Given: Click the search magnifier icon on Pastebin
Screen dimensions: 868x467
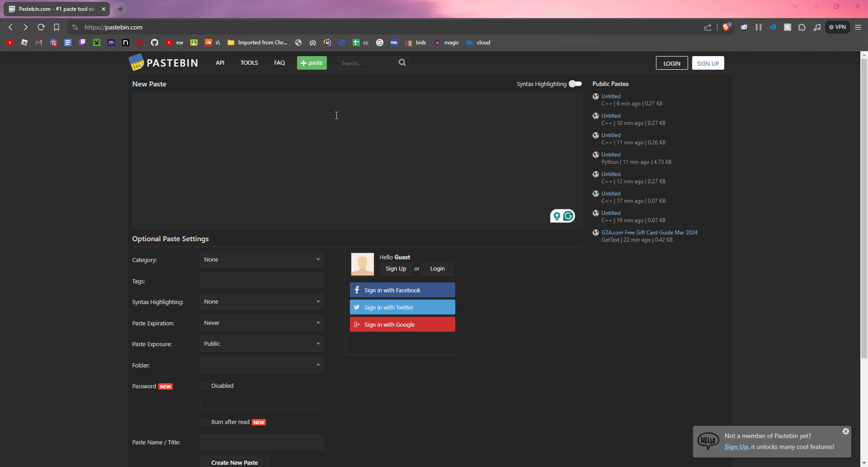Looking at the screenshot, I should click(402, 63).
